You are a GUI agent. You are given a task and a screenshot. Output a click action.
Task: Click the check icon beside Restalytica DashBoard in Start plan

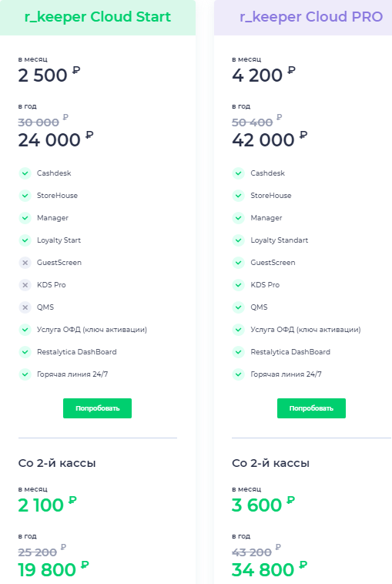[25, 352]
